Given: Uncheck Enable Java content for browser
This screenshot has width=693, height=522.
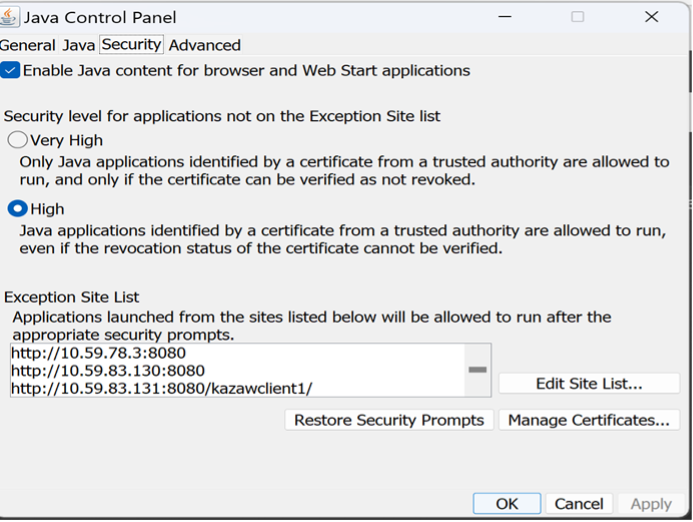Looking at the screenshot, I should pos(10,70).
